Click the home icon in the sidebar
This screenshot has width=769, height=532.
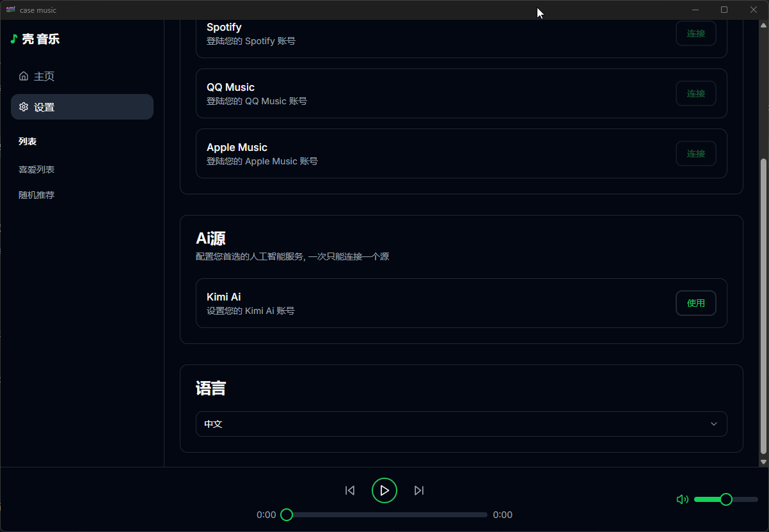[24, 76]
